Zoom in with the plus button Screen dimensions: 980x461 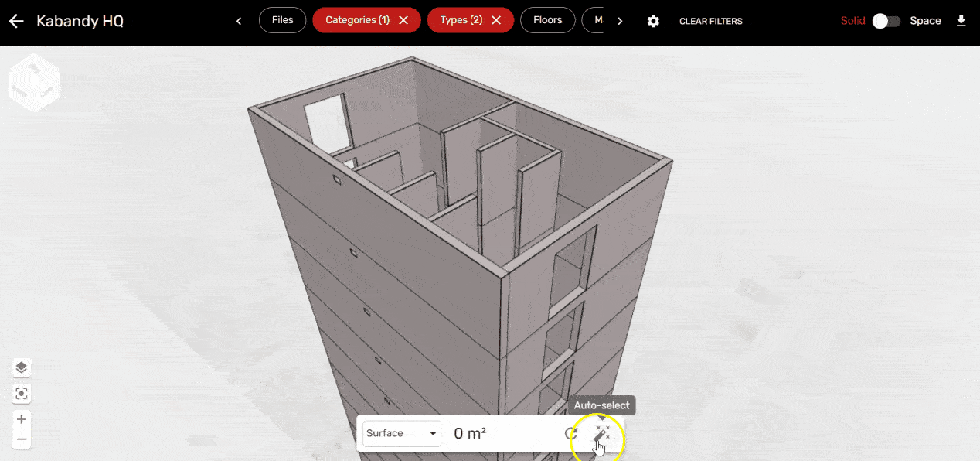click(22, 419)
